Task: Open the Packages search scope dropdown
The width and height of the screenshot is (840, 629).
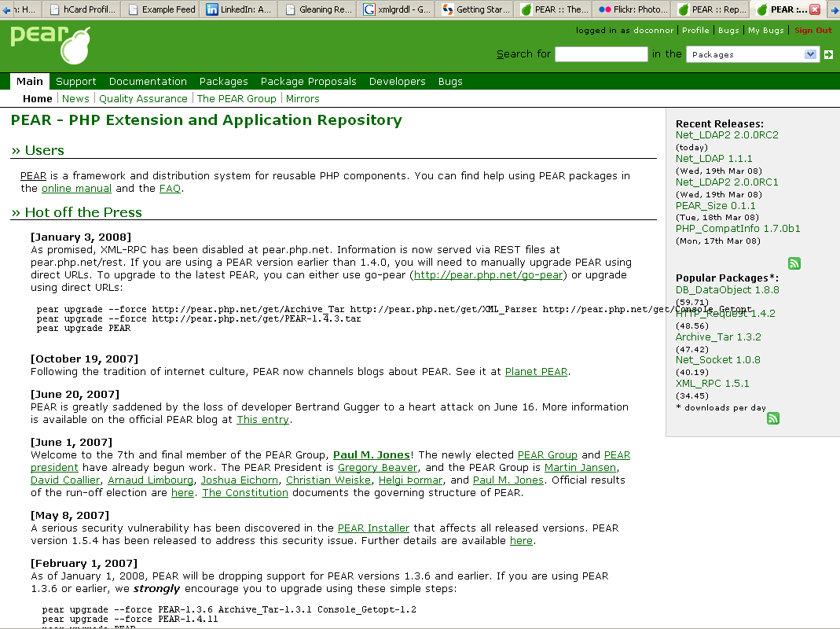Action: click(x=753, y=55)
